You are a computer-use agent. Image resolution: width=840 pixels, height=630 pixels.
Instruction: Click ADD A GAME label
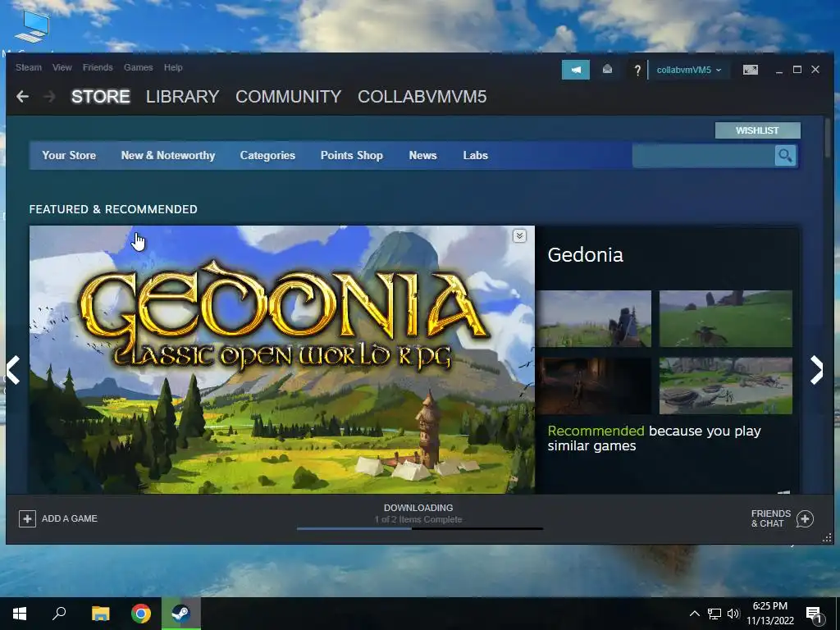(70, 518)
